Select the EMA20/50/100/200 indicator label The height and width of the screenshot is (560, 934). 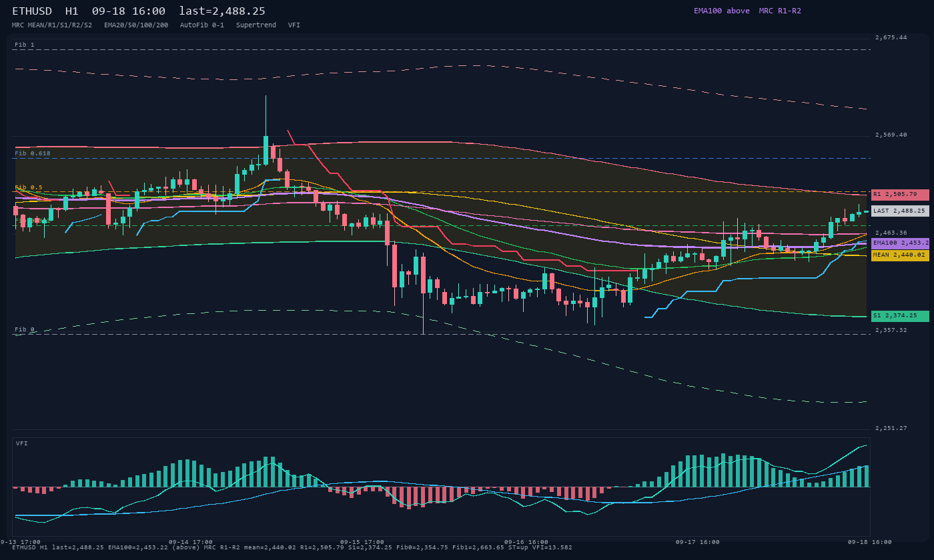tap(136, 25)
